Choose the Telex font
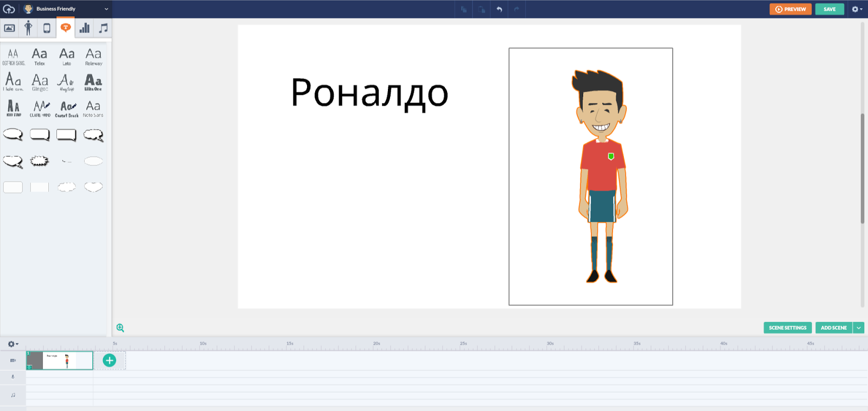868x411 pixels. coord(40,57)
